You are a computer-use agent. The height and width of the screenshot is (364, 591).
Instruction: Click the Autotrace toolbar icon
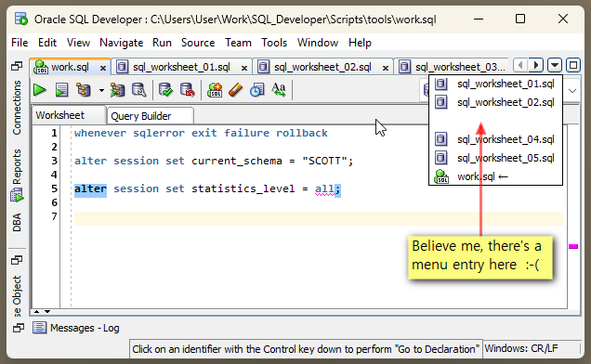pos(117,90)
